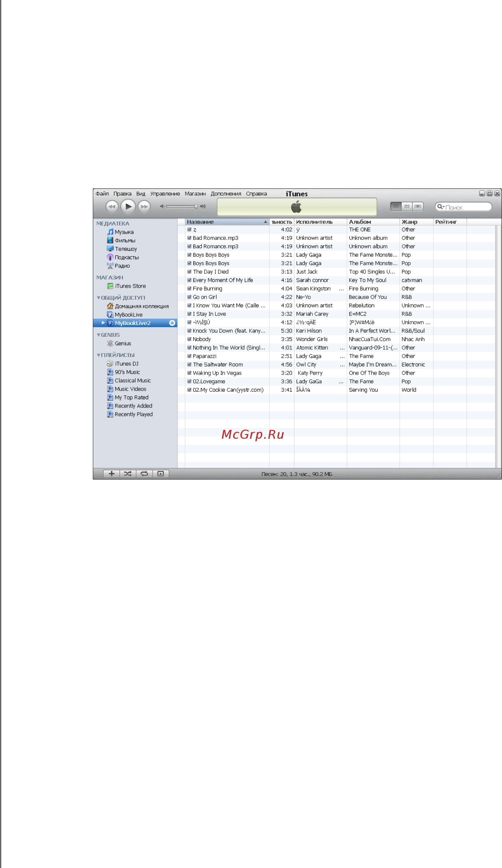The height and width of the screenshot is (868, 502).
Task: Click the search magnifier icon
Action: pos(440,207)
